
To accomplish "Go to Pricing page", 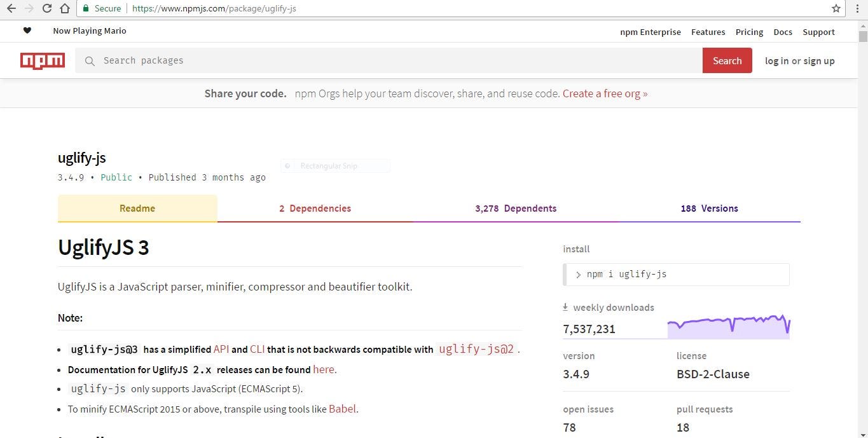I will 749,32.
